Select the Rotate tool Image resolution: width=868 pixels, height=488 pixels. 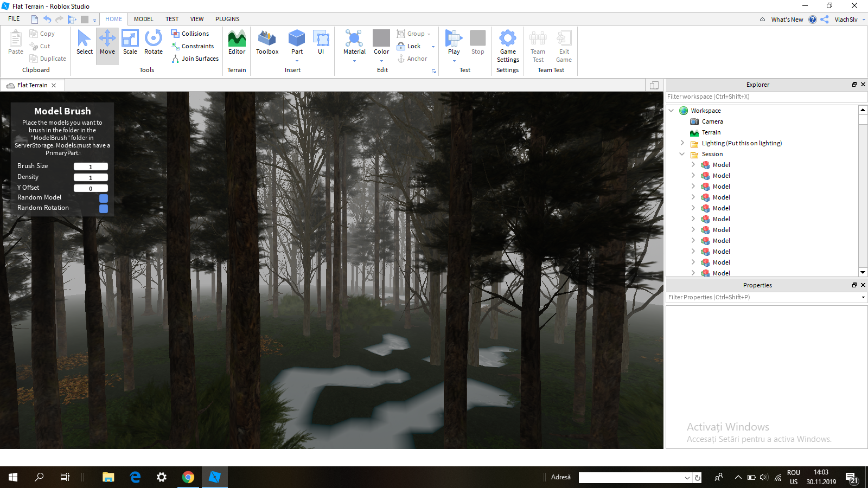(154, 43)
